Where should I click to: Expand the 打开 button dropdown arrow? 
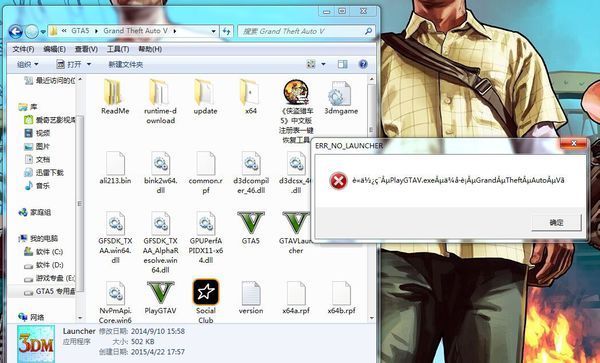coord(89,64)
